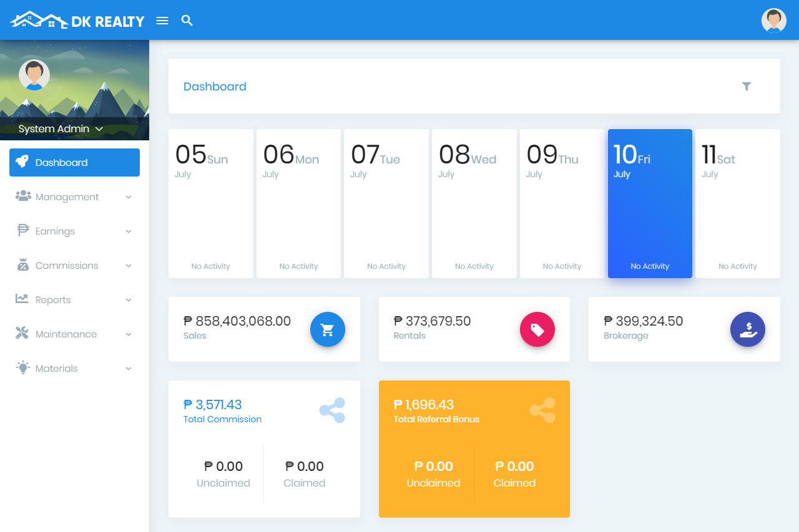Viewport: 799px width, 532px height.
Task: Open the Materials menu label
Action: click(57, 369)
